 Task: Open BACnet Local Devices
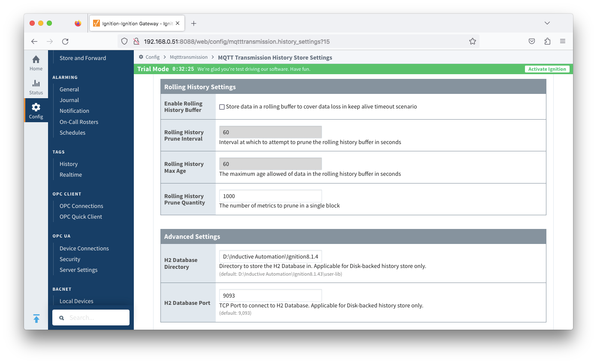76,301
